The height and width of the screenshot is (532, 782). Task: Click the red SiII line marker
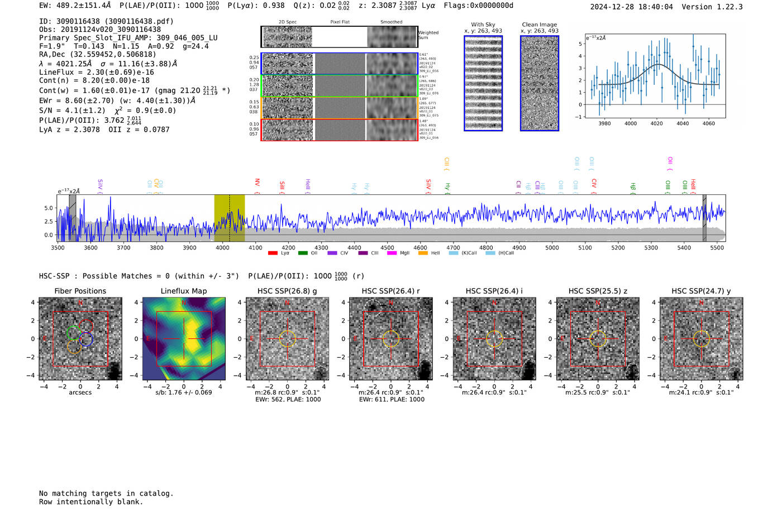(x=282, y=188)
